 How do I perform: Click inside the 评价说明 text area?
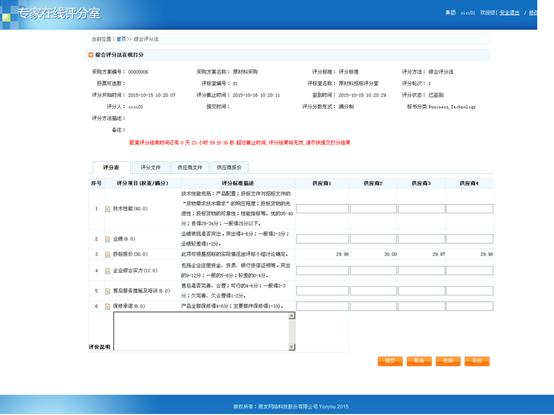tap(201, 331)
